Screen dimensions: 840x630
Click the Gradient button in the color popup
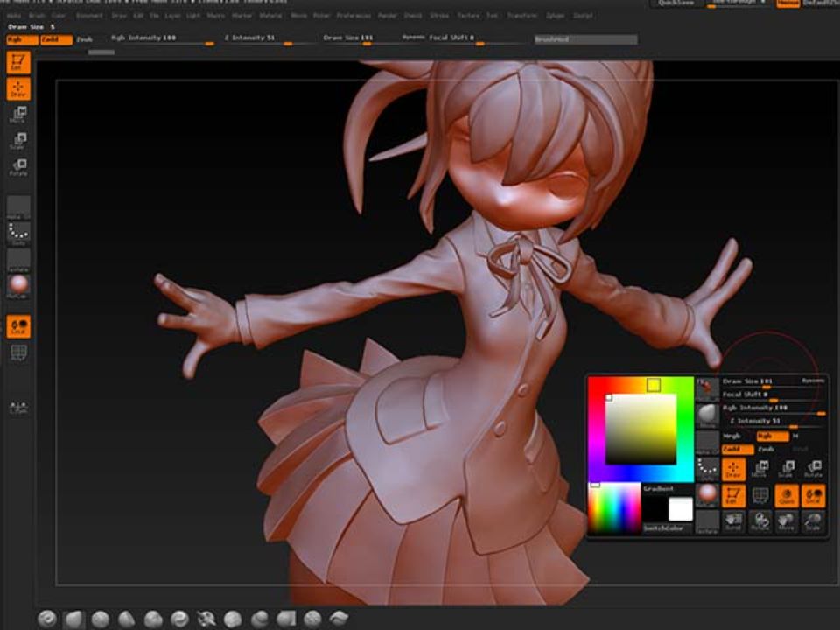[x=659, y=489]
